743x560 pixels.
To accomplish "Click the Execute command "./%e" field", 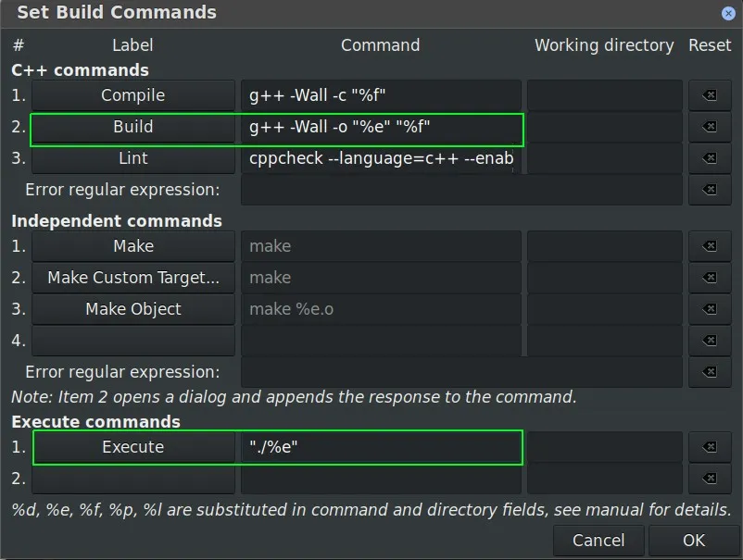I will (380, 447).
